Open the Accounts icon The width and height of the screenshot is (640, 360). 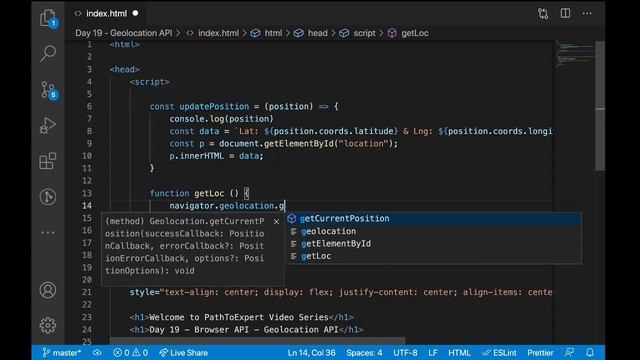click(48, 290)
